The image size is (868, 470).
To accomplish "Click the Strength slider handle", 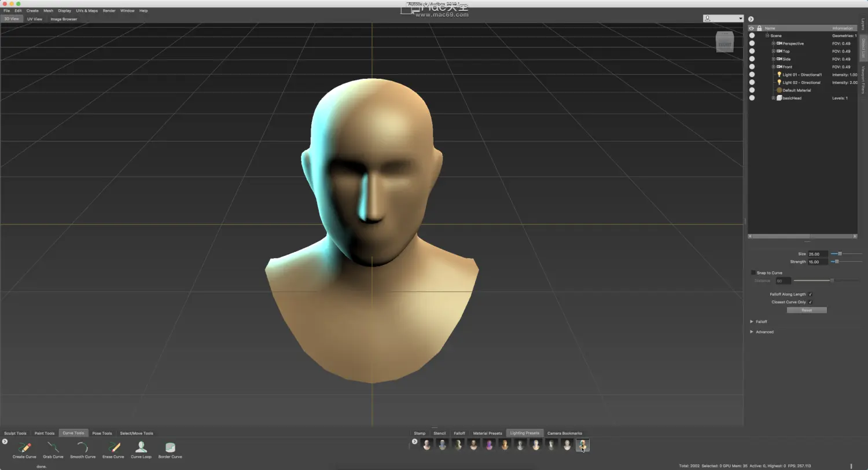I will tap(836, 262).
